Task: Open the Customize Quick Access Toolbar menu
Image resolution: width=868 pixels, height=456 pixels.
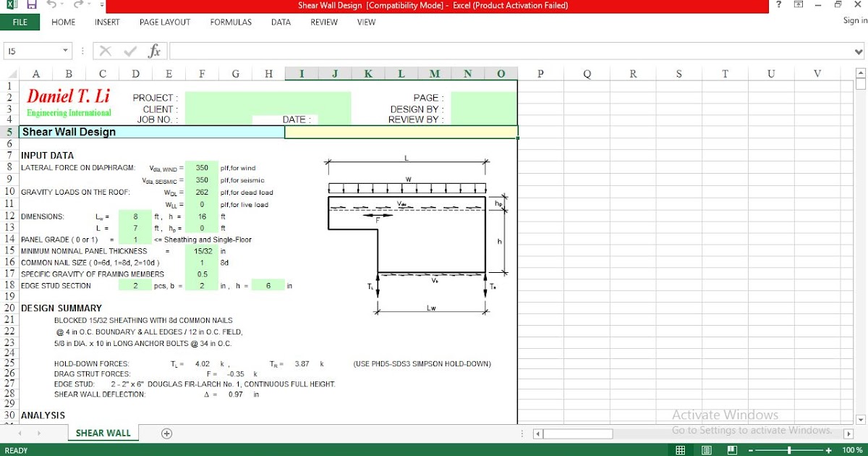Action: coord(101,6)
